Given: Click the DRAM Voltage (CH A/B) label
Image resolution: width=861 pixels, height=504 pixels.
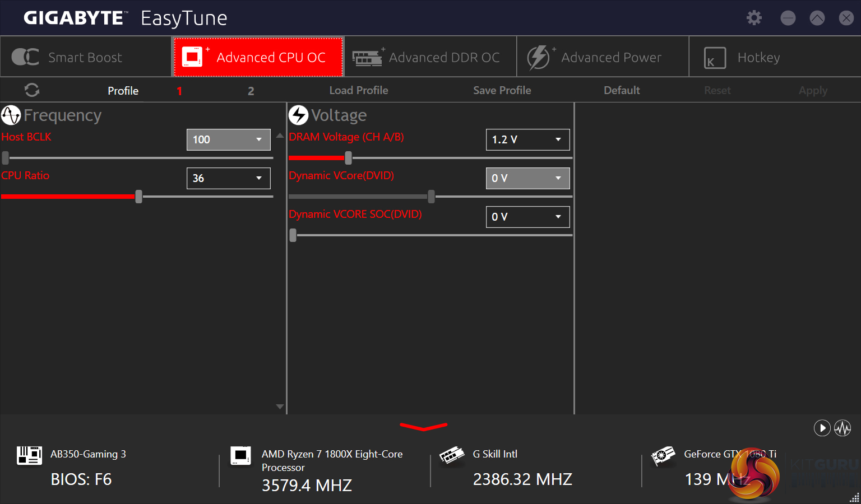Looking at the screenshot, I should (346, 137).
